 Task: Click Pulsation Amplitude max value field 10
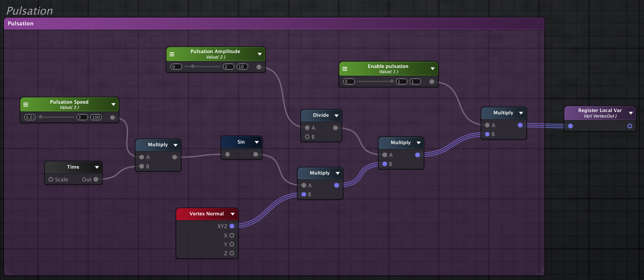(242, 67)
